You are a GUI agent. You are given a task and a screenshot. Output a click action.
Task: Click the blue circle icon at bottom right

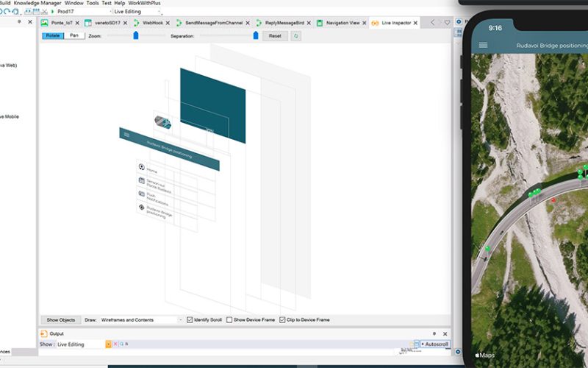[458, 352]
